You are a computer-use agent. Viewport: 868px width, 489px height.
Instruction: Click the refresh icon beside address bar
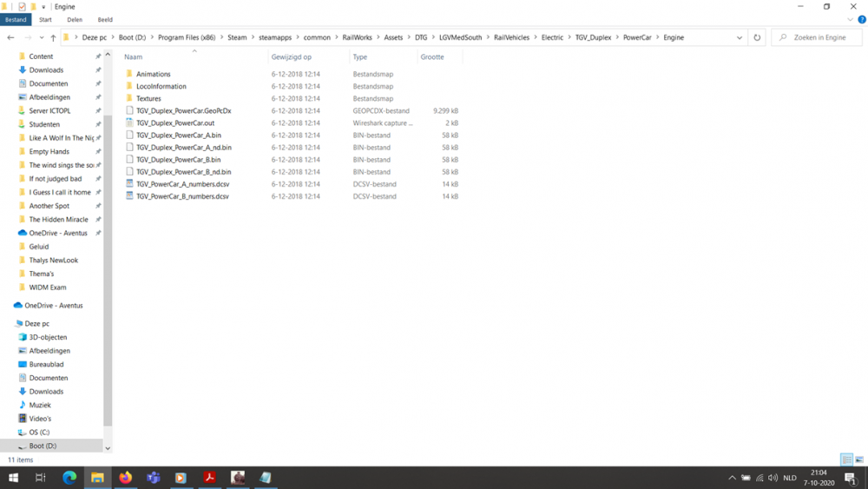[x=757, y=37]
